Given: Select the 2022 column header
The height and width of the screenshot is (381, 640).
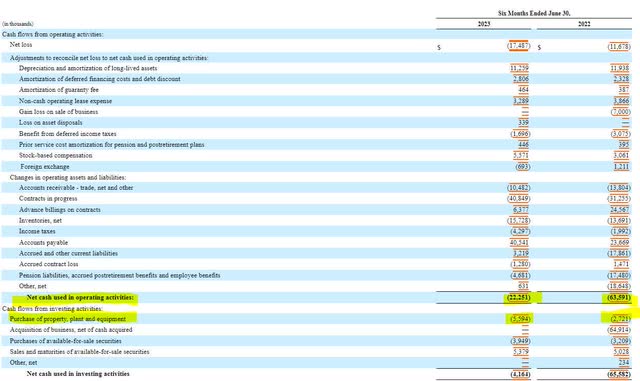Looking at the screenshot, I should [x=584, y=24].
